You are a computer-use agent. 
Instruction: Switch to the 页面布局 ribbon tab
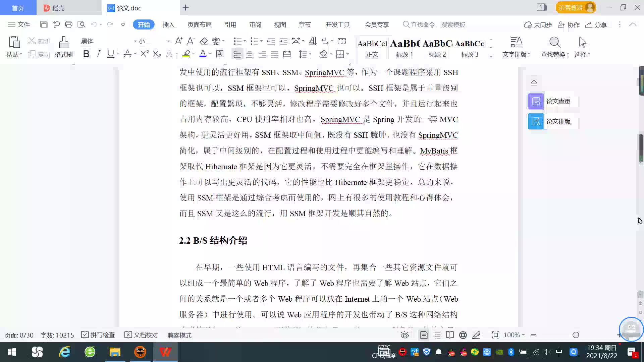pyautogui.click(x=199, y=25)
